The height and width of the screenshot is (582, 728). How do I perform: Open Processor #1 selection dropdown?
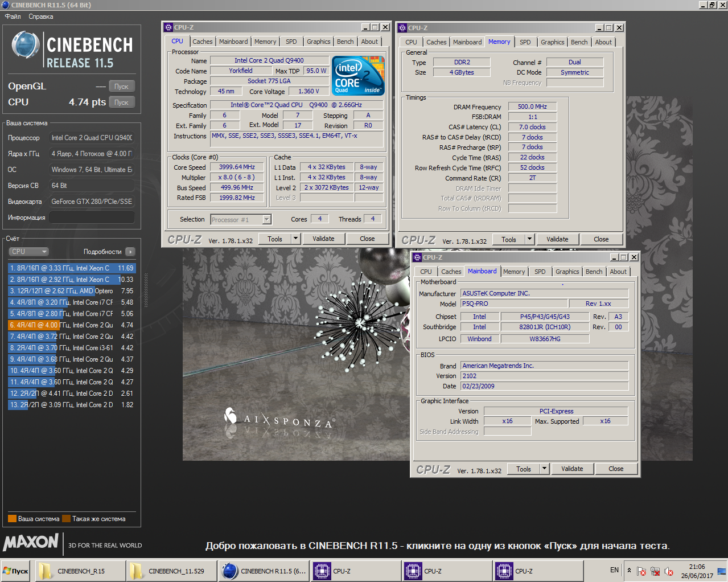click(x=241, y=219)
